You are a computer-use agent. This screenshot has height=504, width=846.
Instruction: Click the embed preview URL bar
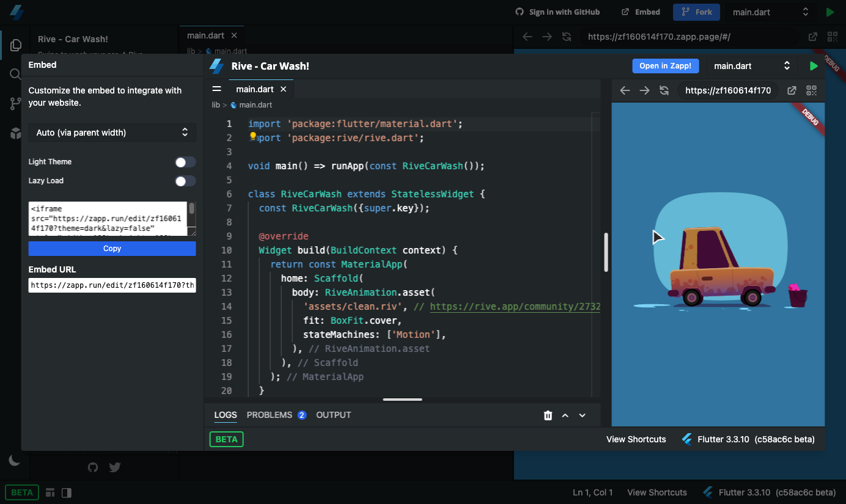pyautogui.click(x=729, y=90)
